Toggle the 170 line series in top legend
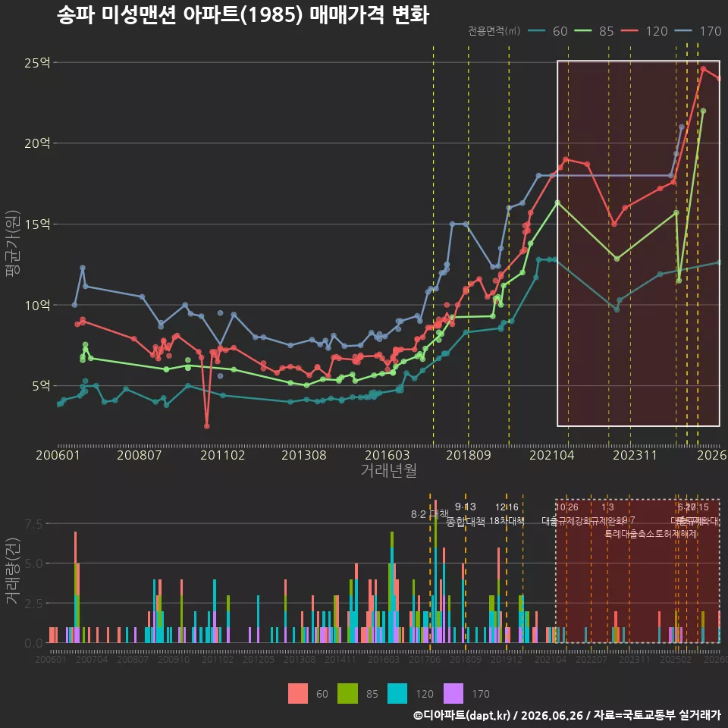This screenshot has width=728, height=728. click(698, 31)
